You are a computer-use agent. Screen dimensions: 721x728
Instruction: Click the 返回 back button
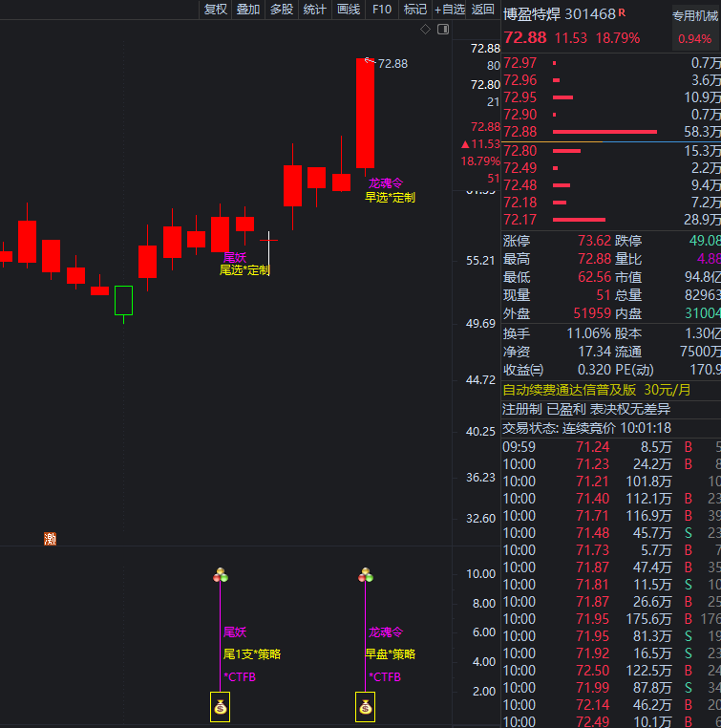click(x=483, y=10)
